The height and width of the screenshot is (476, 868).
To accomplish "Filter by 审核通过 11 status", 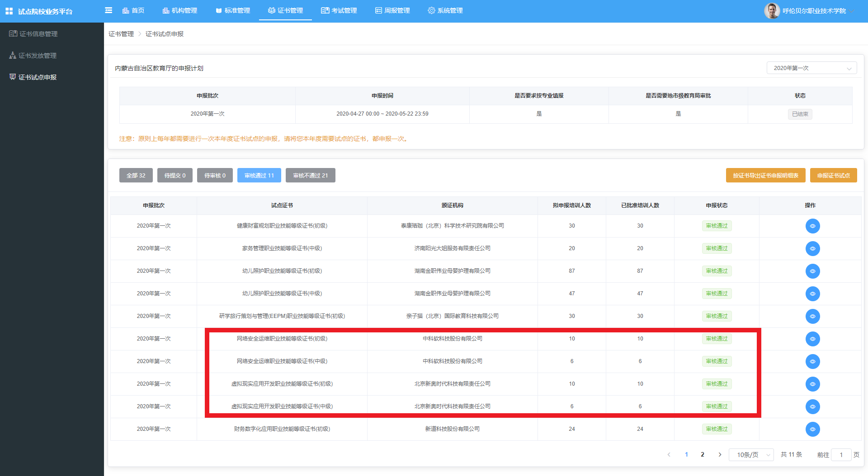I will (x=259, y=175).
